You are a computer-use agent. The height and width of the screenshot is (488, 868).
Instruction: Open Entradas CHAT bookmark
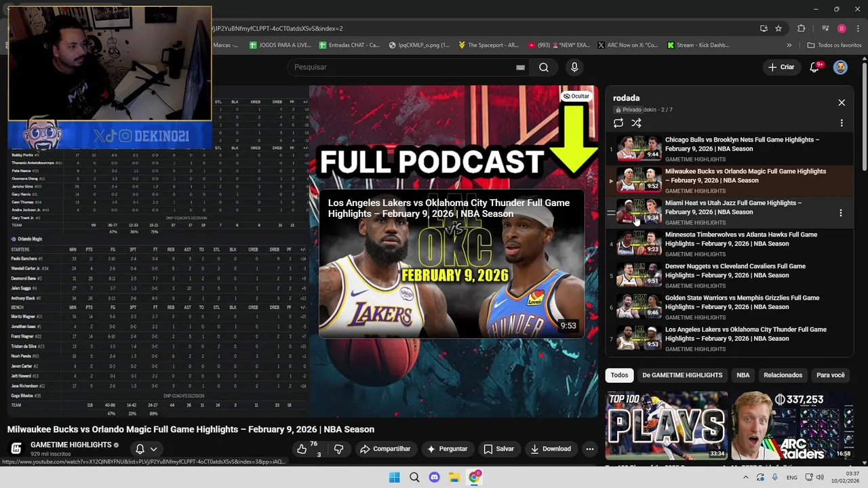pyautogui.click(x=349, y=45)
